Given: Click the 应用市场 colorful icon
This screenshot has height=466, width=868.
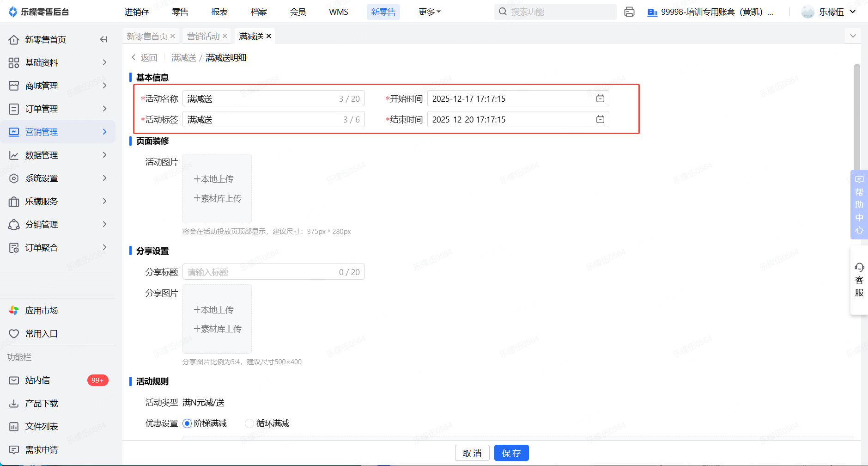Looking at the screenshot, I should click(x=14, y=311).
